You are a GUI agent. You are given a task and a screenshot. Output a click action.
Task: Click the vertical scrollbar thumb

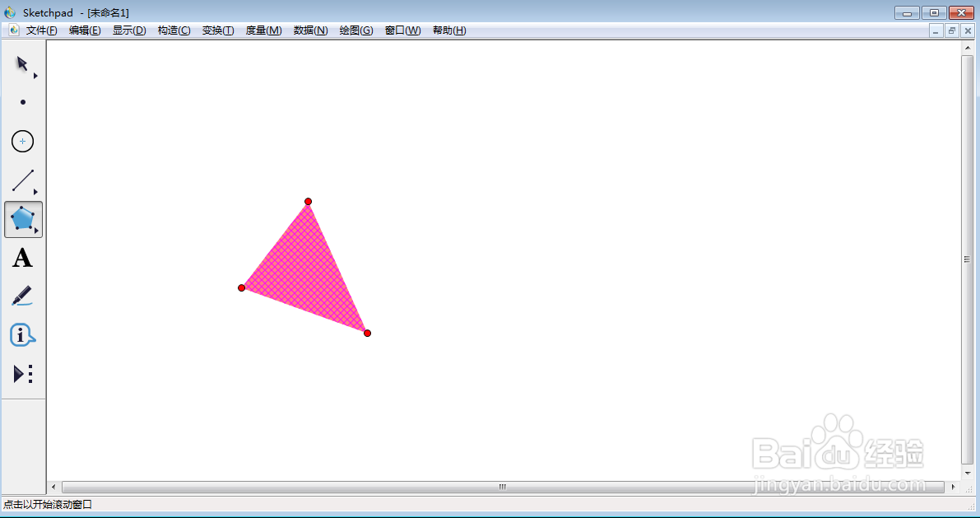click(968, 259)
